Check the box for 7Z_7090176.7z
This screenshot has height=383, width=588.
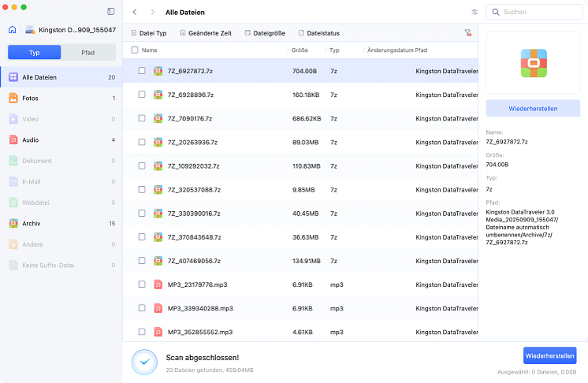click(142, 118)
